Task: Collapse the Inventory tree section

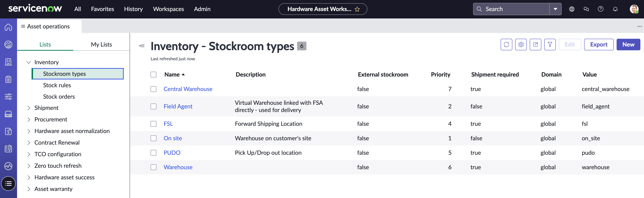Action: (x=29, y=62)
